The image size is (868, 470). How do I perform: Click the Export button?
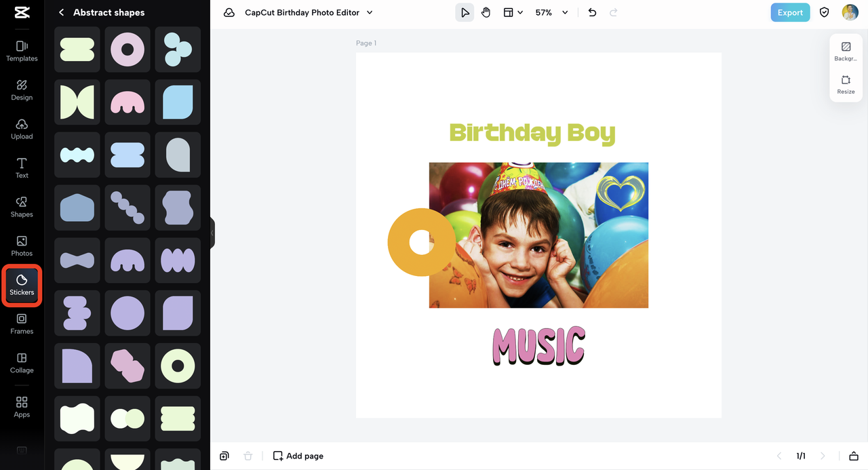click(x=790, y=12)
